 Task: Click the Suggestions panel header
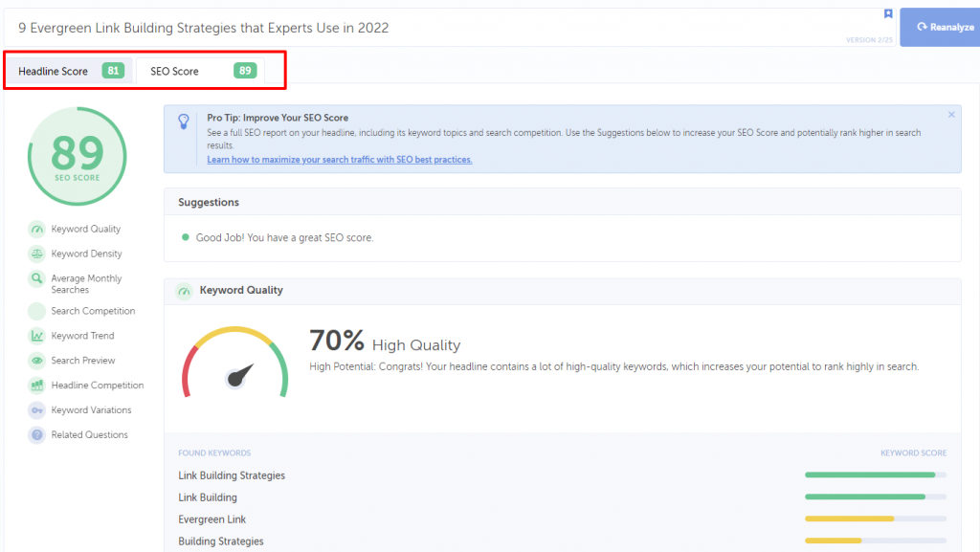[x=563, y=202]
